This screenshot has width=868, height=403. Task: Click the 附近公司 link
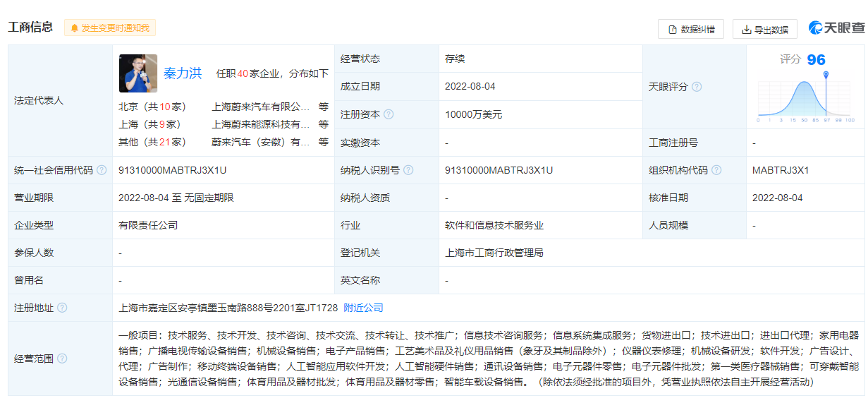click(x=363, y=308)
